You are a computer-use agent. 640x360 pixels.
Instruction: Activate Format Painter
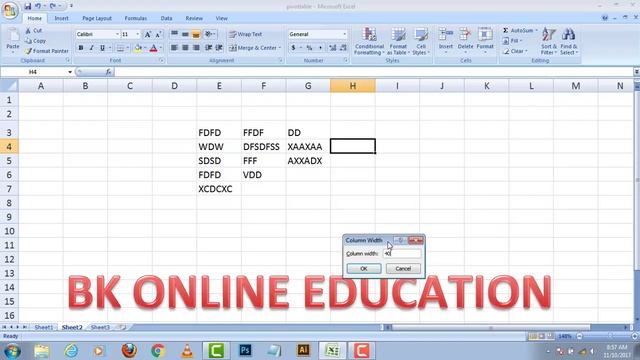pos(47,51)
